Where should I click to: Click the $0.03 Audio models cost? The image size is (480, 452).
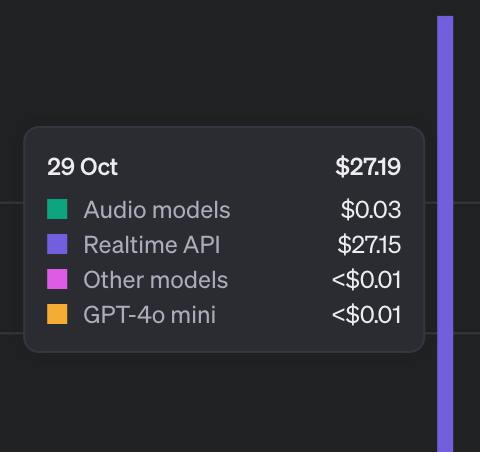(x=371, y=210)
